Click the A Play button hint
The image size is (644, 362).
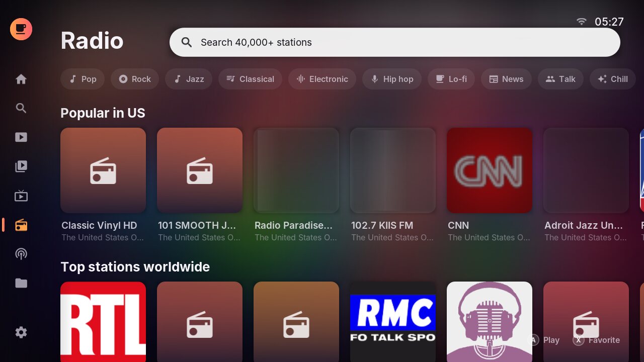pos(543,340)
